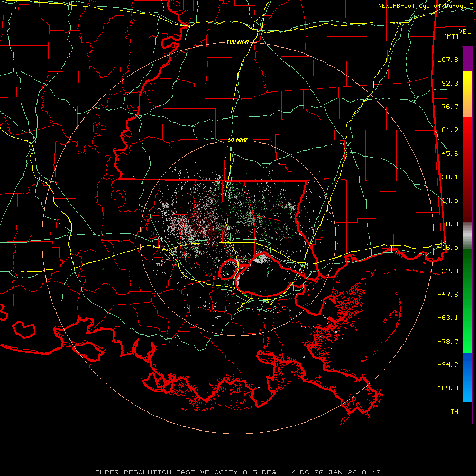Click the VEL legend title

(x=464, y=32)
